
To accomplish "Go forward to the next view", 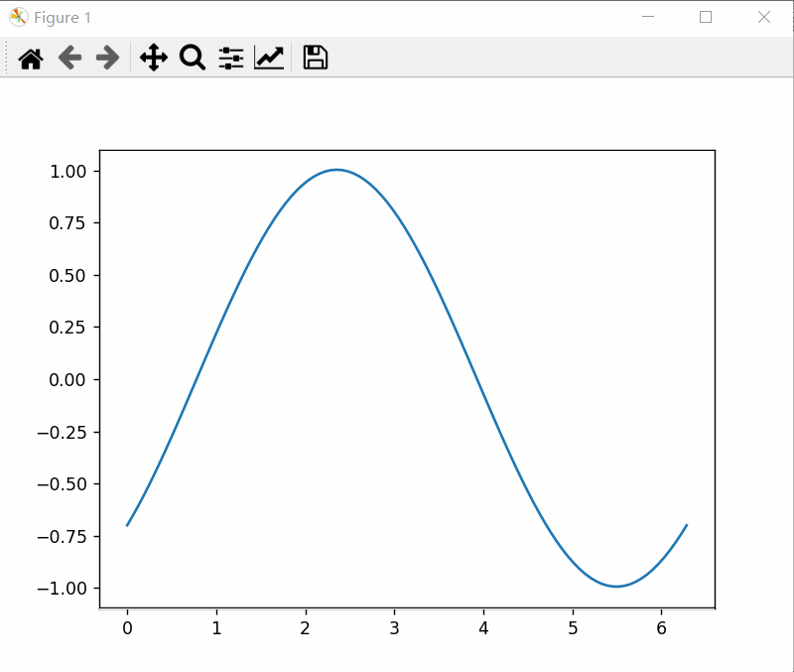I will (108, 58).
